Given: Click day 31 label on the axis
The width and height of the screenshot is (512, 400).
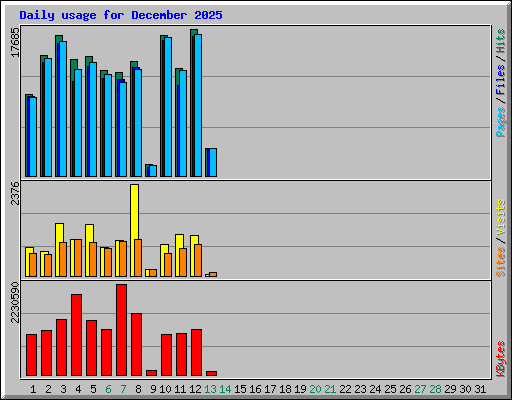Looking at the screenshot, I should (480, 389).
